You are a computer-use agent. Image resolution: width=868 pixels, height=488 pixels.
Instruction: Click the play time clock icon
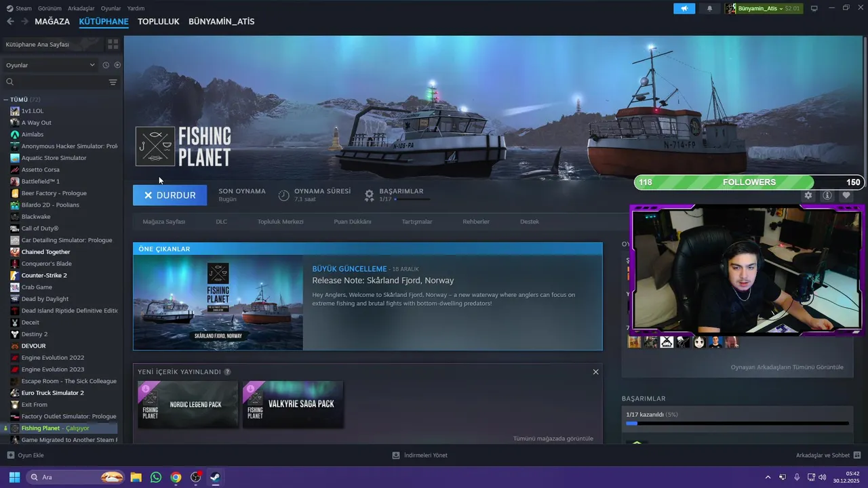(x=284, y=195)
